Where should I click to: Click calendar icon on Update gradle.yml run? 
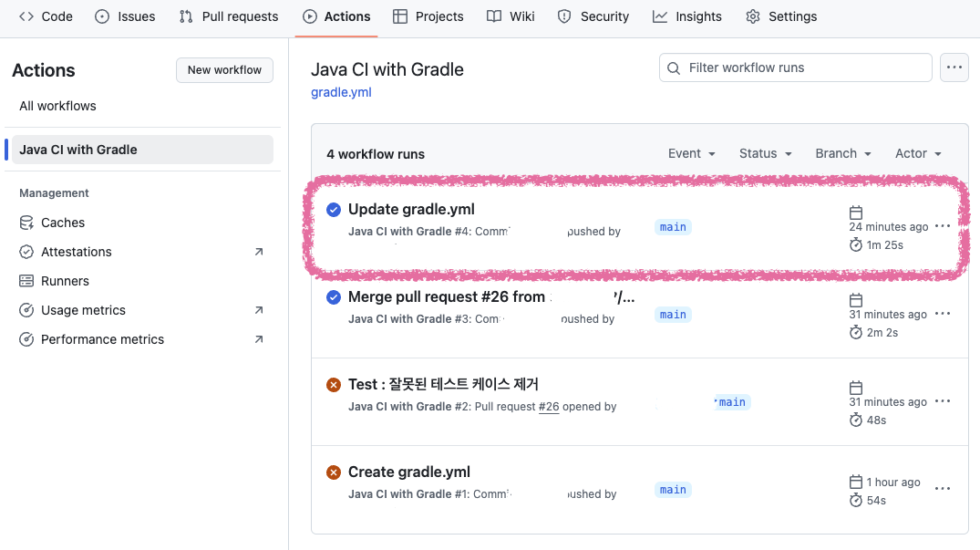point(856,213)
